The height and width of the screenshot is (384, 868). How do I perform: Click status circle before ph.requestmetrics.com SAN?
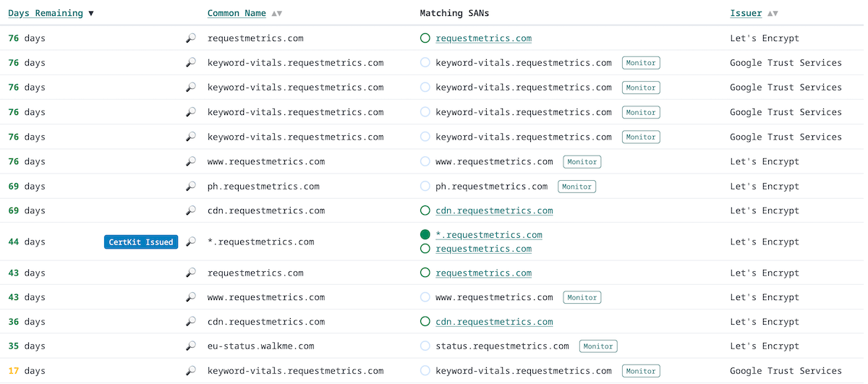coord(425,187)
